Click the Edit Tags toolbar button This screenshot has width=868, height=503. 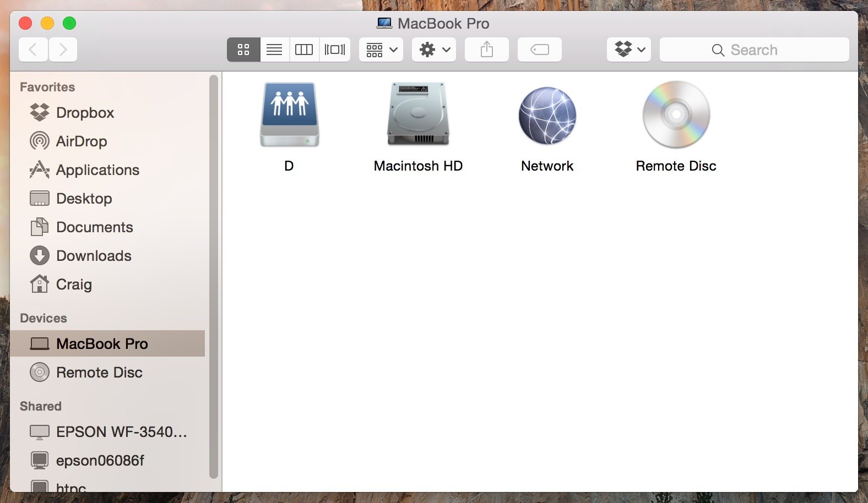[x=540, y=50]
